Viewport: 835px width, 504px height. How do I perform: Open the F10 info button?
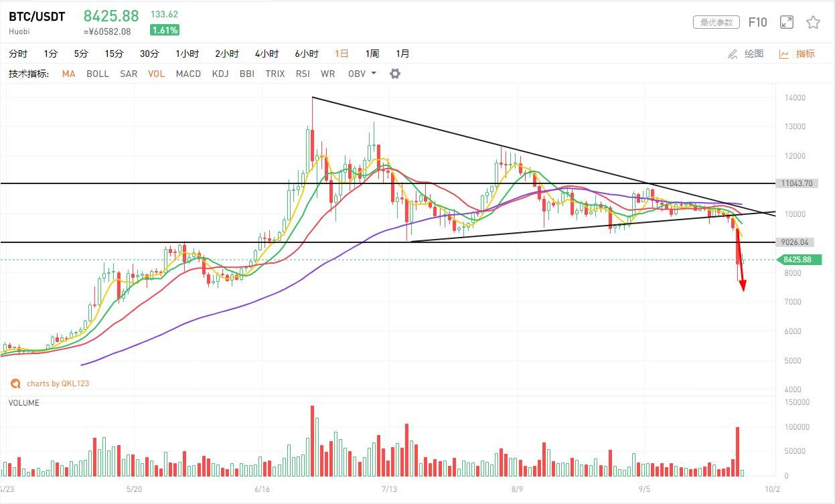point(757,22)
